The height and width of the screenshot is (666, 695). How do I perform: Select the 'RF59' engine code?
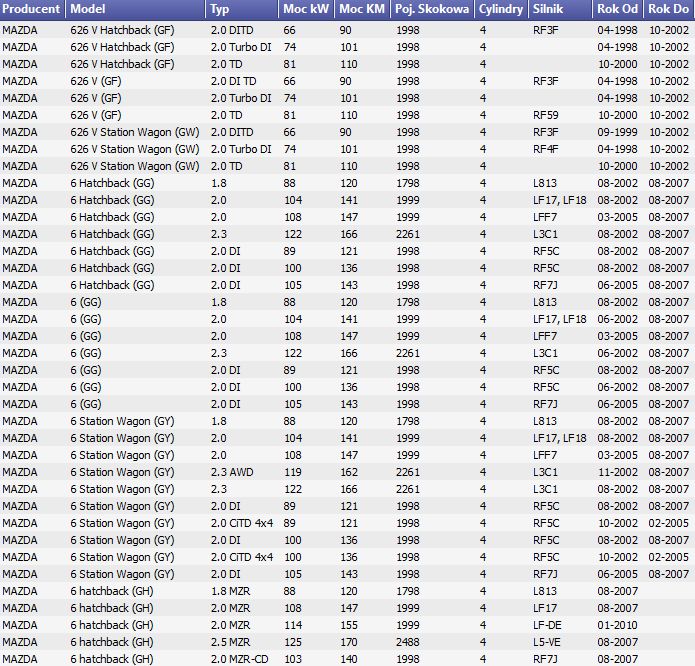tap(546, 115)
